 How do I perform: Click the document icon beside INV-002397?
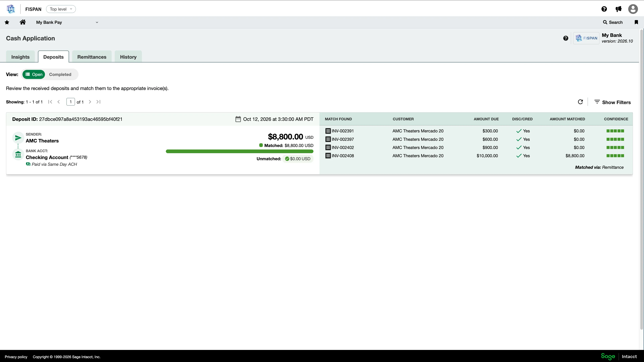(328, 139)
